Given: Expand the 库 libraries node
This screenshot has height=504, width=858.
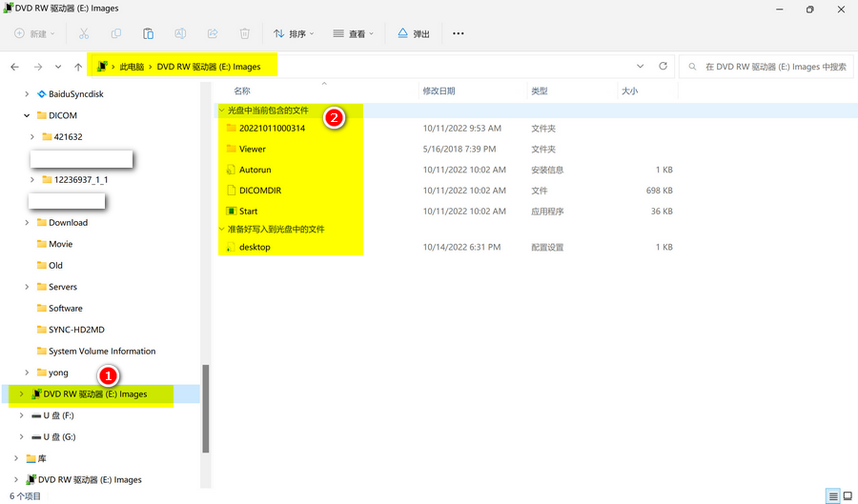Looking at the screenshot, I should (16, 458).
